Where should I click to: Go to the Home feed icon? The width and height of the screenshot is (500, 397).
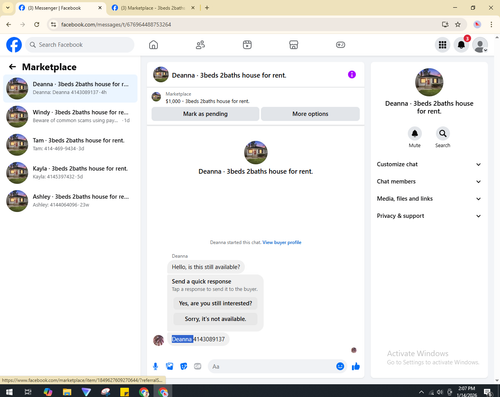153,45
